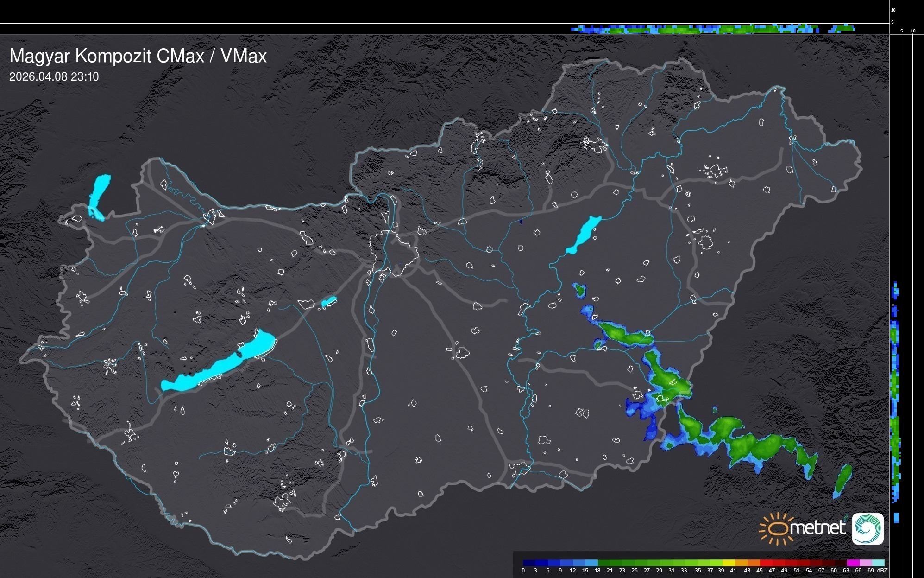Click the 2026.04.08 23:10 timestamp
This screenshot has height=578, width=924.
point(54,77)
